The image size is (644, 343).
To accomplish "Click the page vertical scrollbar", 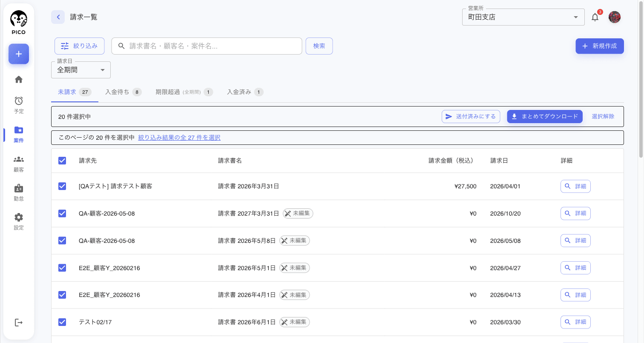I will pos(641,79).
